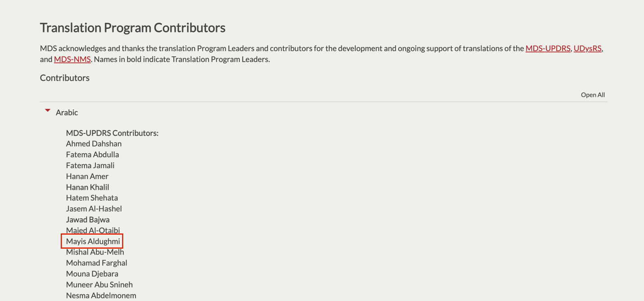The width and height of the screenshot is (644, 301).
Task: Click on Jawad Bajwa
Action: click(88, 219)
